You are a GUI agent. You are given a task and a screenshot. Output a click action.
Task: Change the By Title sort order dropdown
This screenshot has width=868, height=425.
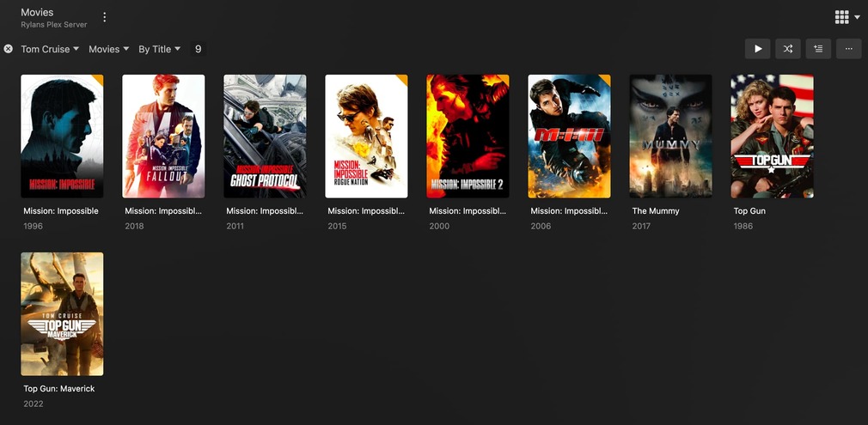pos(160,49)
